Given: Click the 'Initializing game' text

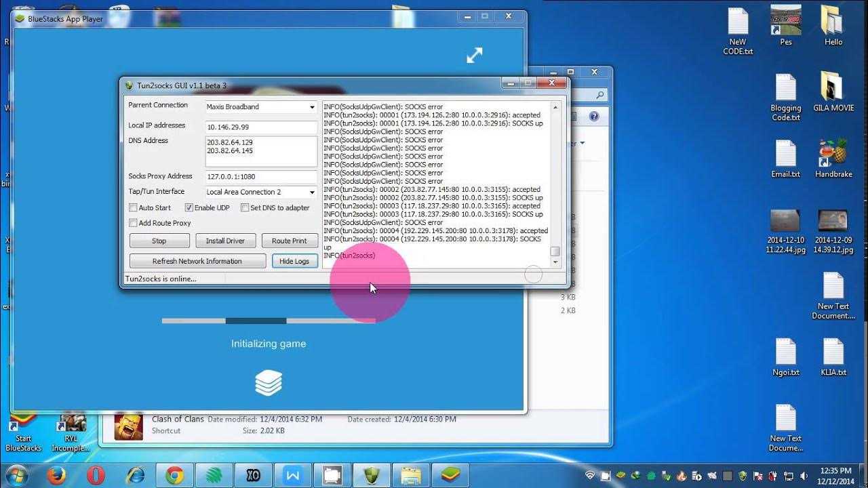Looking at the screenshot, I should coord(269,344).
